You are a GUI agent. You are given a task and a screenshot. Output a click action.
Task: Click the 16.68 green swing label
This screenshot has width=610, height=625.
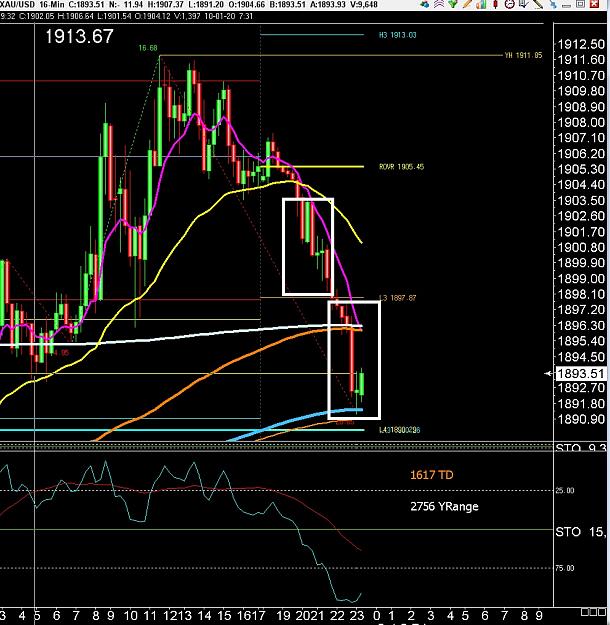(148, 48)
